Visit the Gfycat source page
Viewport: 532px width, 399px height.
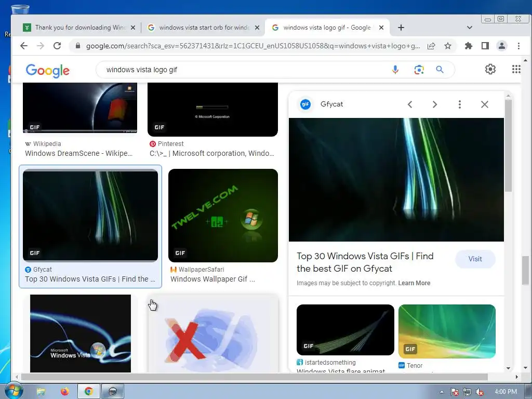coord(475,259)
